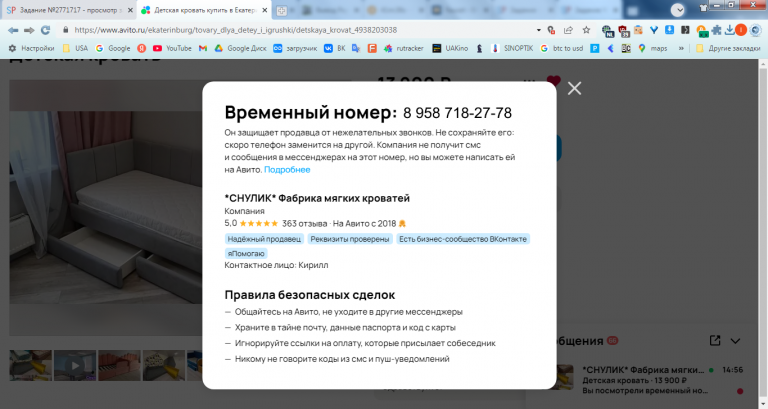Screen dimensions: 768x409
Task: Open the 'Подробнее' link in the popup
Action: pos(287,169)
